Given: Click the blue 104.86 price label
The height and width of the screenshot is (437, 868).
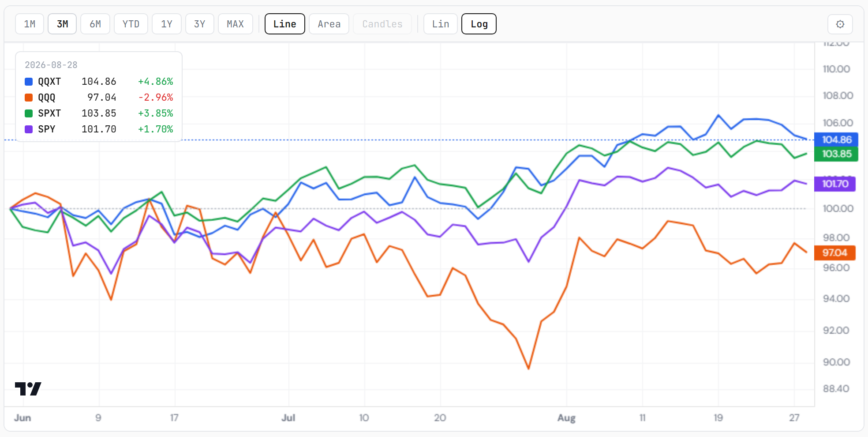Looking at the screenshot, I should pyautogui.click(x=836, y=140).
